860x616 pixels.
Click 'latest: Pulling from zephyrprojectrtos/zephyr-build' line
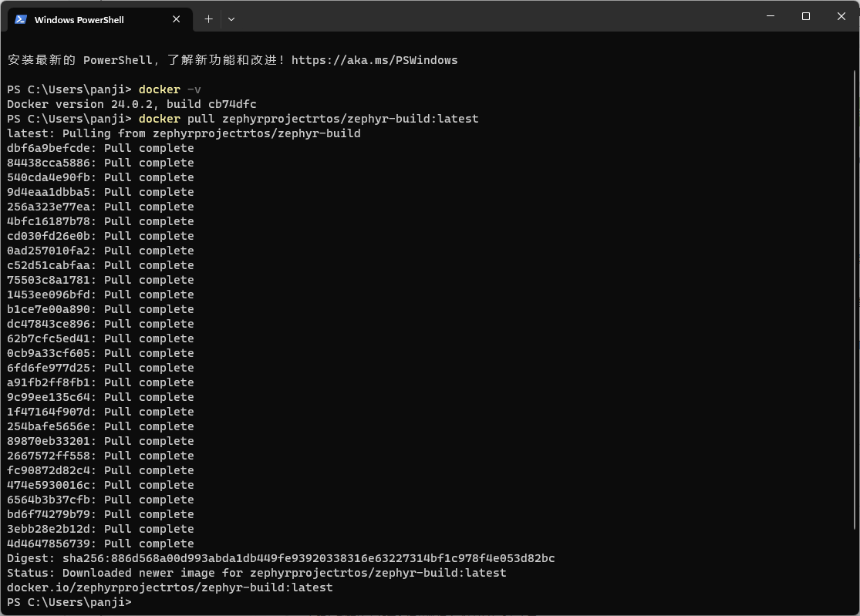(x=184, y=133)
